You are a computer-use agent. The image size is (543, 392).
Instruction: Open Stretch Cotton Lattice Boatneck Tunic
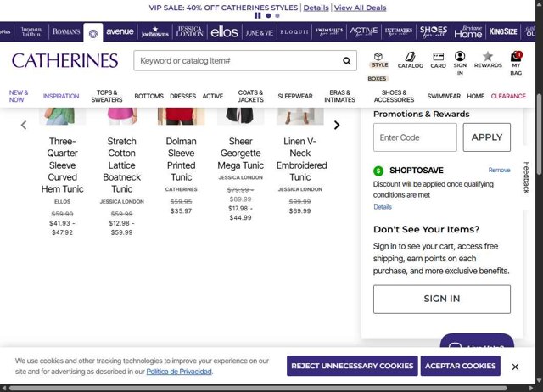122,165
